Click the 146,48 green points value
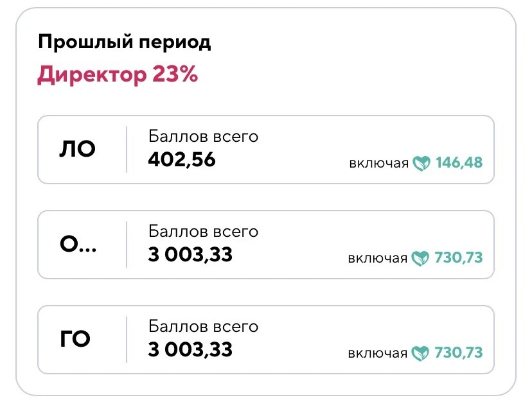Screen dimensions: 532x409 [459, 162]
